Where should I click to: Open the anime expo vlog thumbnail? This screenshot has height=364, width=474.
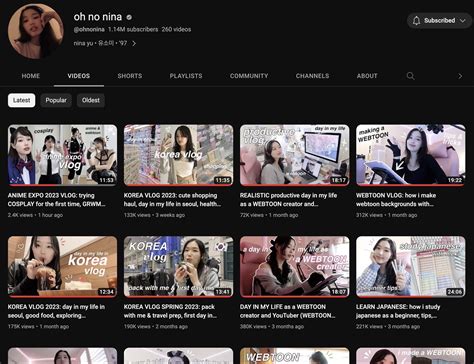point(62,155)
